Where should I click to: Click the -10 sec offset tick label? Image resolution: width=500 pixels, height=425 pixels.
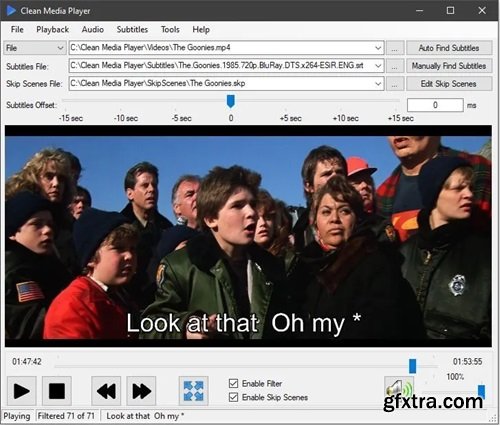click(126, 118)
